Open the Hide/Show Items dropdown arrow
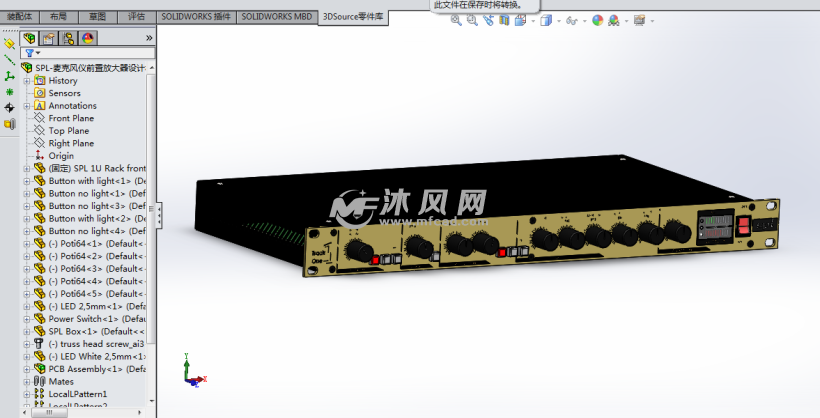The width and height of the screenshot is (820, 418). (584, 21)
